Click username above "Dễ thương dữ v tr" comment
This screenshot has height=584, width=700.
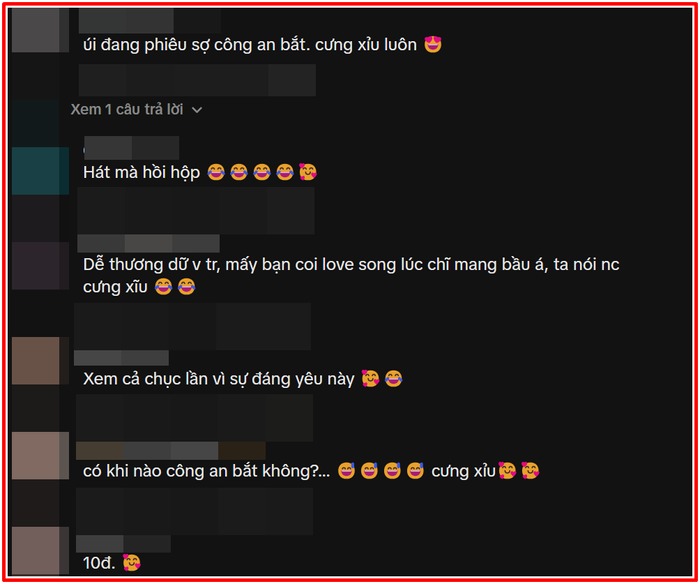point(148,243)
